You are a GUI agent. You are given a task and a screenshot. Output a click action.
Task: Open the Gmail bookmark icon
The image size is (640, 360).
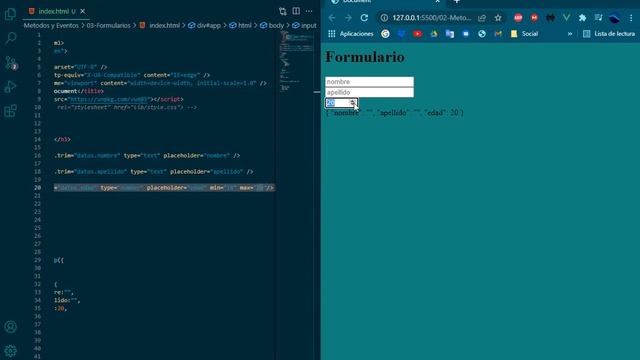click(498, 34)
